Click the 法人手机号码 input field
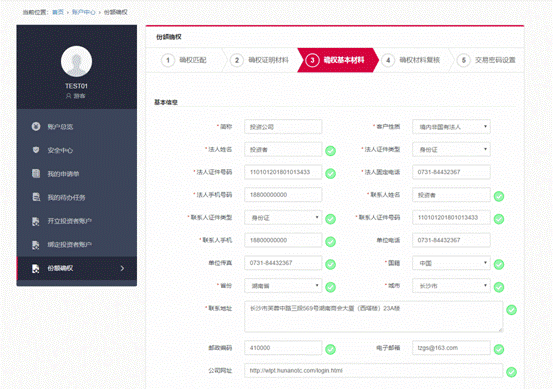The height and width of the screenshot is (389, 553). pyautogui.click(x=283, y=195)
